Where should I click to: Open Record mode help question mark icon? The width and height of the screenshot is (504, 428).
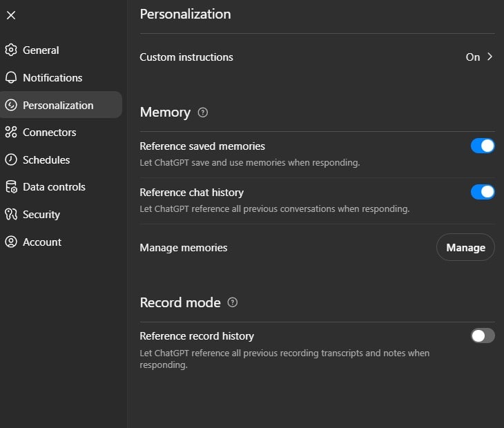click(x=233, y=302)
